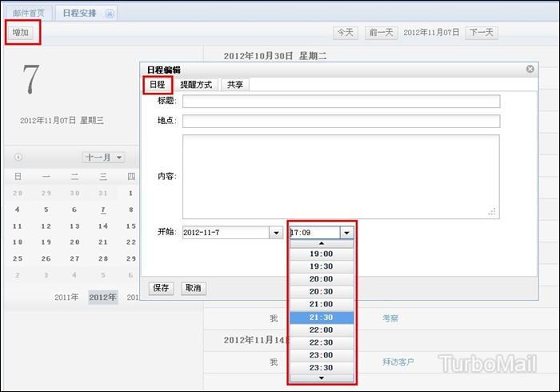The width and height of the screenshot is (560, 392).
Task: Click the 增加 button
Action: (x=22, y=33)
